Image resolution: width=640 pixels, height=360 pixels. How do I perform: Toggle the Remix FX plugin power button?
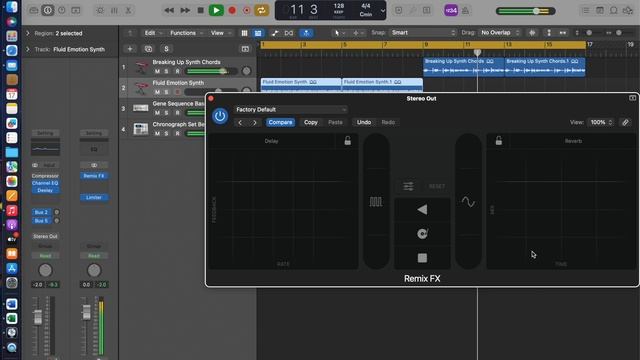pyautogui.click(x=220, y=116)
